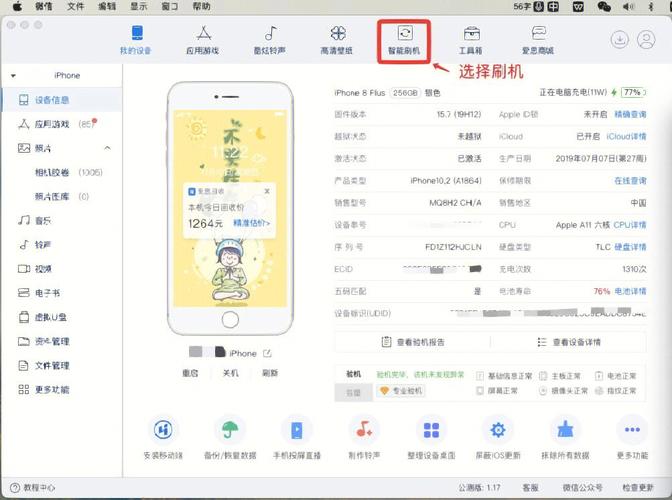Open the iCloud详情 link
Image resolution: width=672 pixels, height=500 pixels.
[x=626, y=136]
